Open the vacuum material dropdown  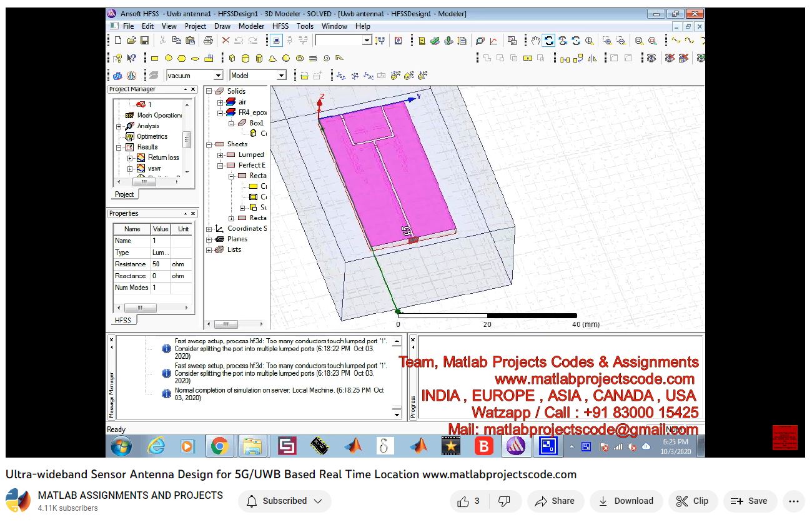click(x=218, y=76)
